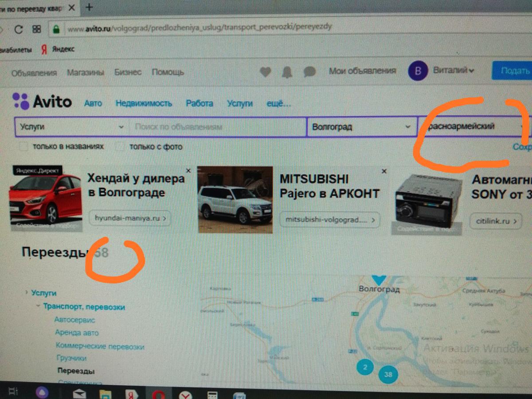The height and width of the screenshot is (399, 532).
Task: Select Переезды in the category tree
Action: point(76,371)
